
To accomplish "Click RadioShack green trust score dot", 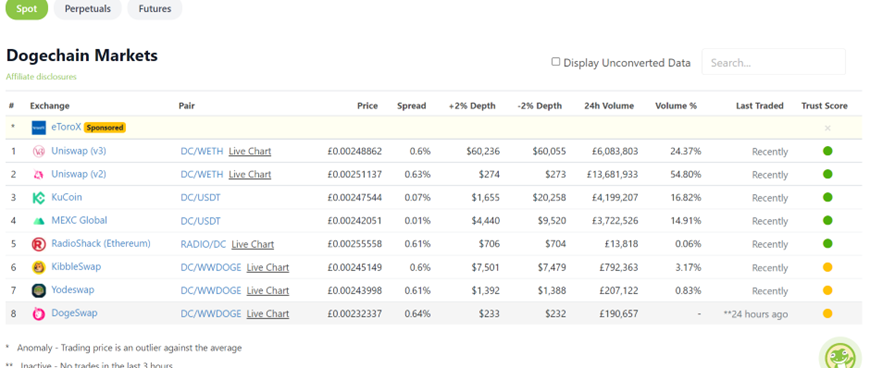I will 827,244.
